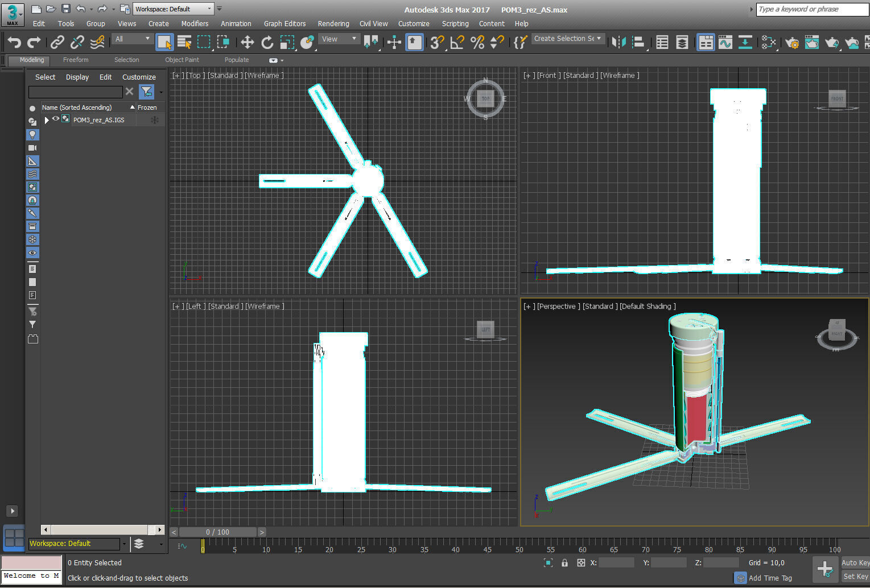The image size is (870, 588).
Task: Open reference coordinate system View dropdown
Action: click(x=339, y=39)
